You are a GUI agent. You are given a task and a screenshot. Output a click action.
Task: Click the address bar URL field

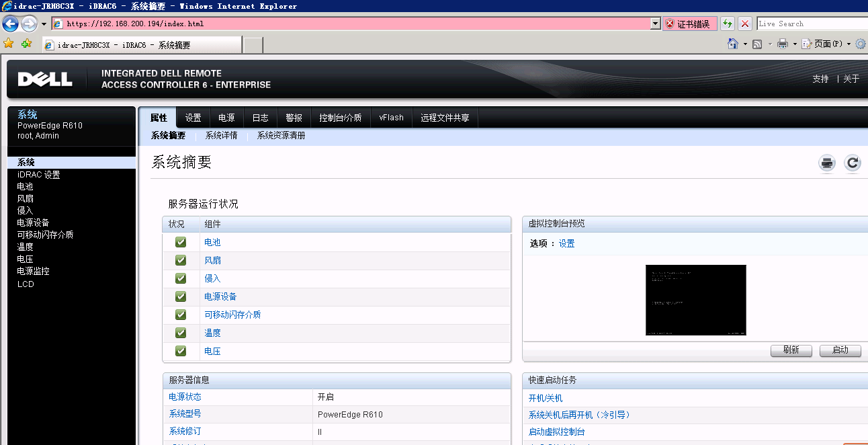[351, 24]
